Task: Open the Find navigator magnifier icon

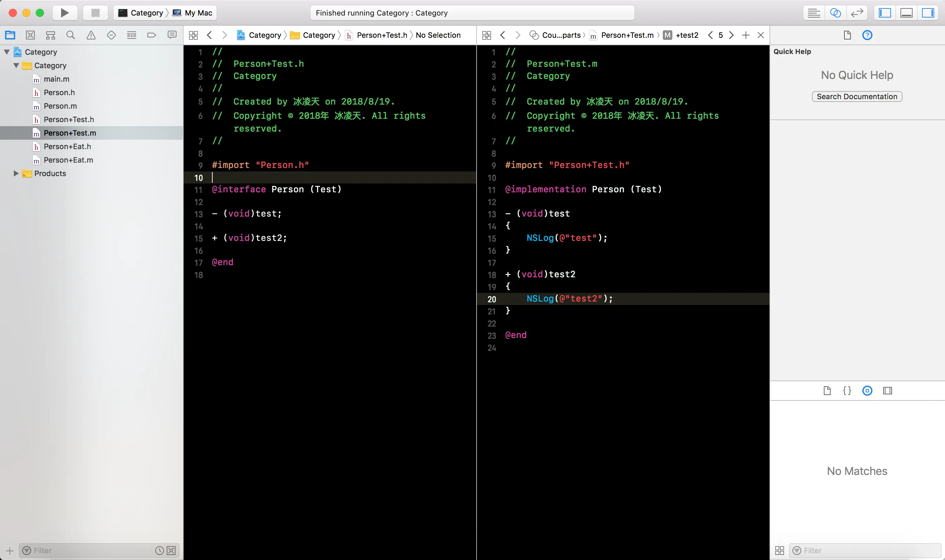Action: pos(71,35)
